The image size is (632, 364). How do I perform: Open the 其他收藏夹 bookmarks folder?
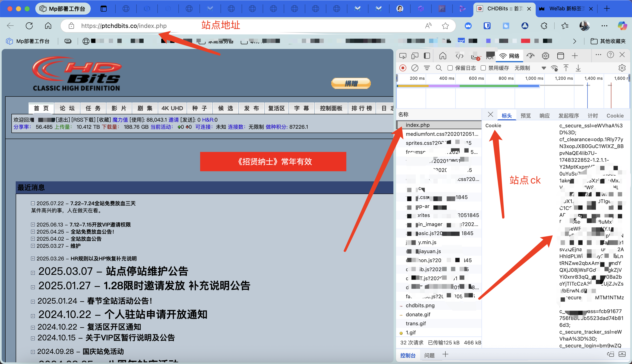pos(608,41)
